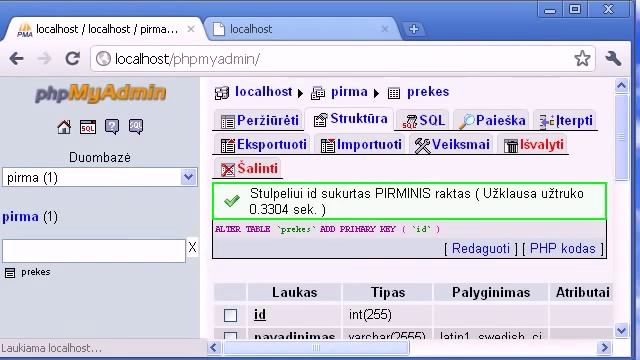This screenshot has width=640, height=360.
Task: Tick the checkbox for the pavadinimas field
Action: pyautogui.click(x=230, y=336)
